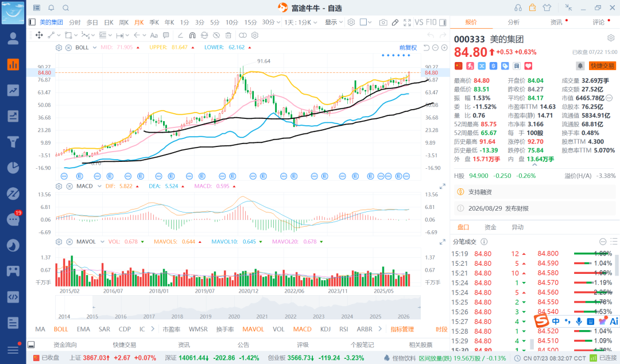Take a chart screenshot with camera icon
Screen dimensions: 620x364
383,22
